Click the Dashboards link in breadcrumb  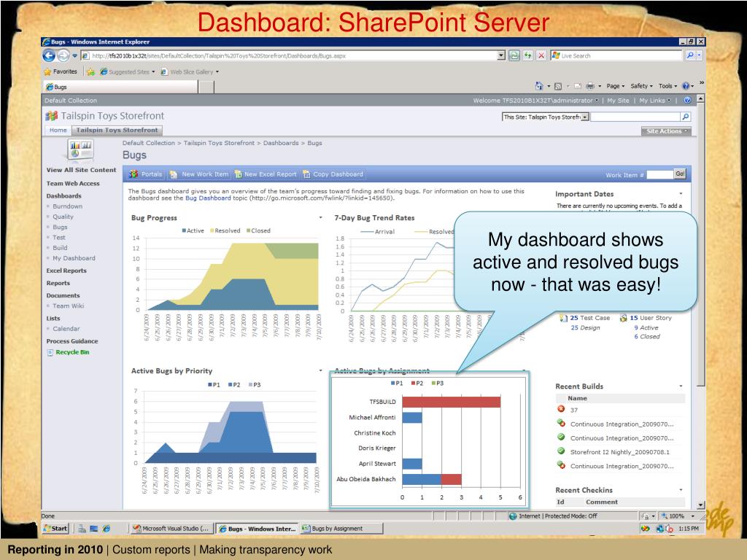point(281,143)
